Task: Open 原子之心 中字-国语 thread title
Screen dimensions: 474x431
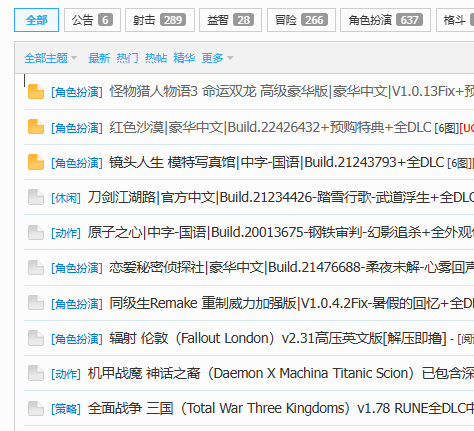Action: pyautogui.click(x=281, y=232)
